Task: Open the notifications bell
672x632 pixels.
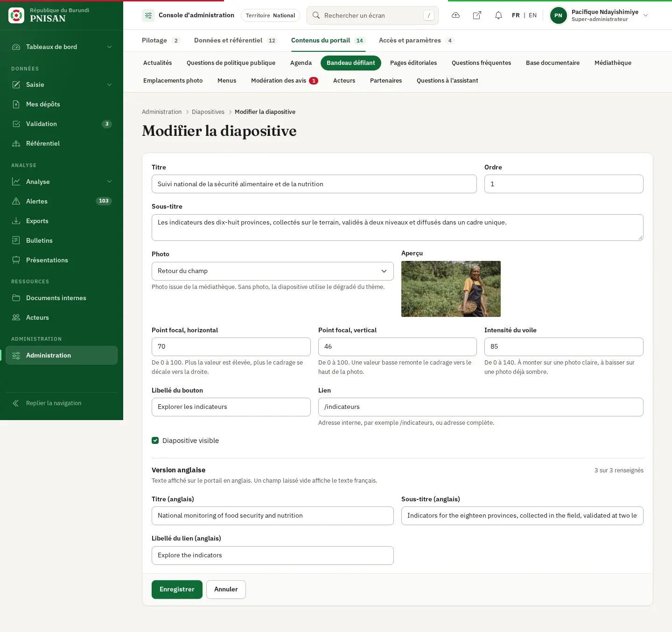Action: pyautogui.click(x=498, y=15)
